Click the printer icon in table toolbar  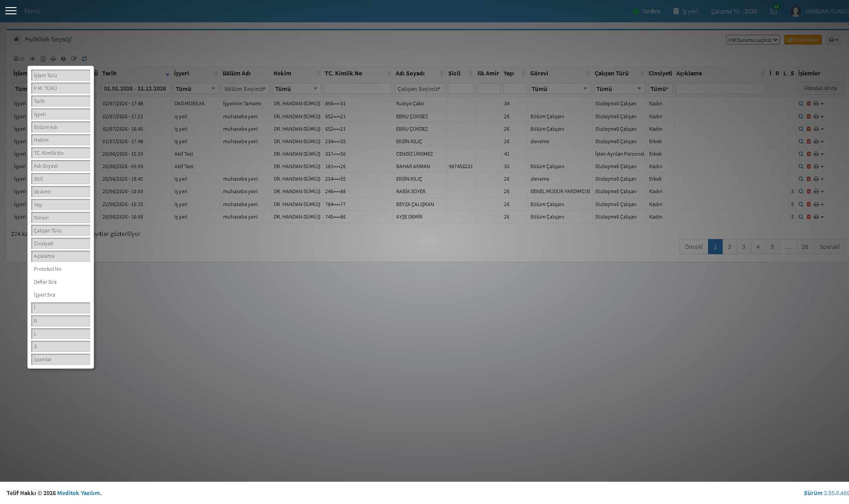tap(53, 59)
